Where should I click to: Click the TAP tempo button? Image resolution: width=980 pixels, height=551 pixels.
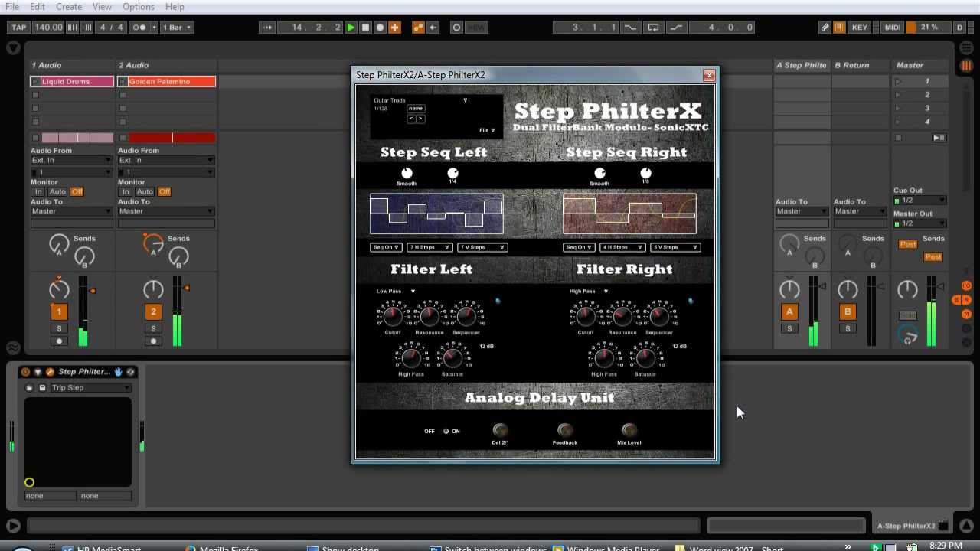coord(19,28)
